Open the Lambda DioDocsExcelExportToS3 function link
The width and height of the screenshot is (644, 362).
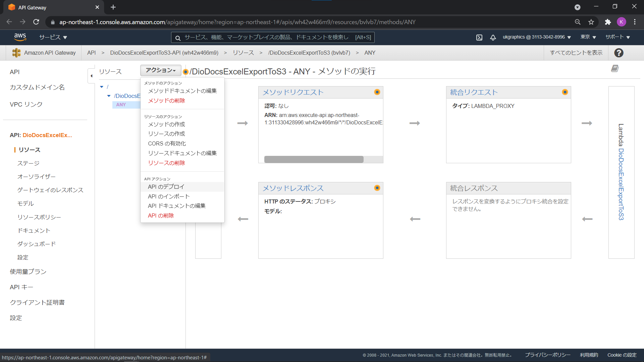click(x=621, y=184)
